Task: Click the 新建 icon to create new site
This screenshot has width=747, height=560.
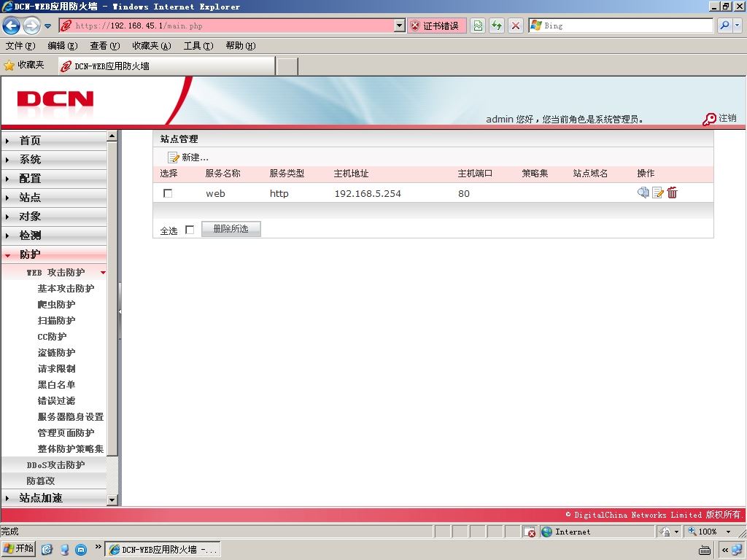Action: pos(173,157)
